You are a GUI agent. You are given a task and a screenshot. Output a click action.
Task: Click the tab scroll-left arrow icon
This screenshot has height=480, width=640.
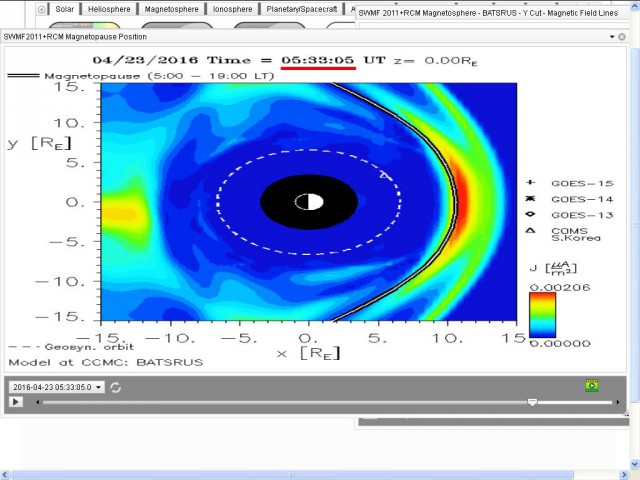coord(41,9)
